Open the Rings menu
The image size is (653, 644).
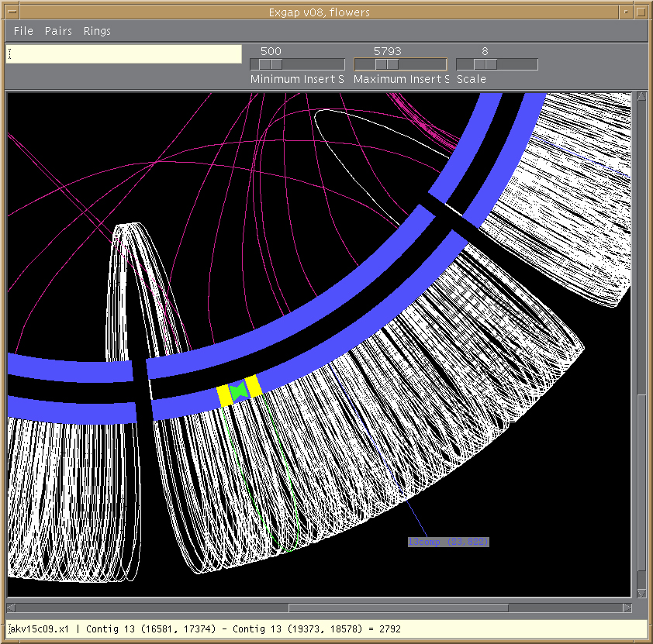pyautogui.click(x=97, y=31)
